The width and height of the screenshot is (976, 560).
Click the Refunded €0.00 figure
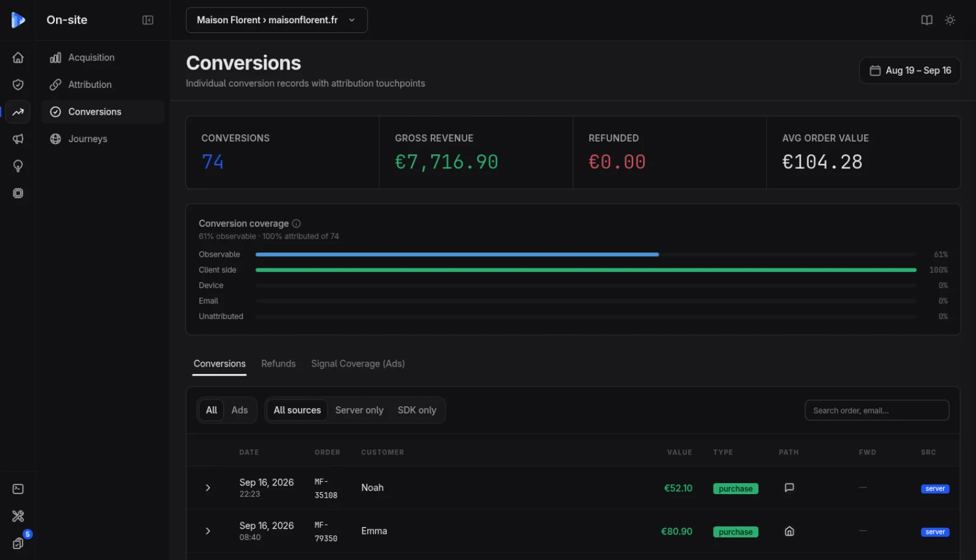[x=617, y=162]
